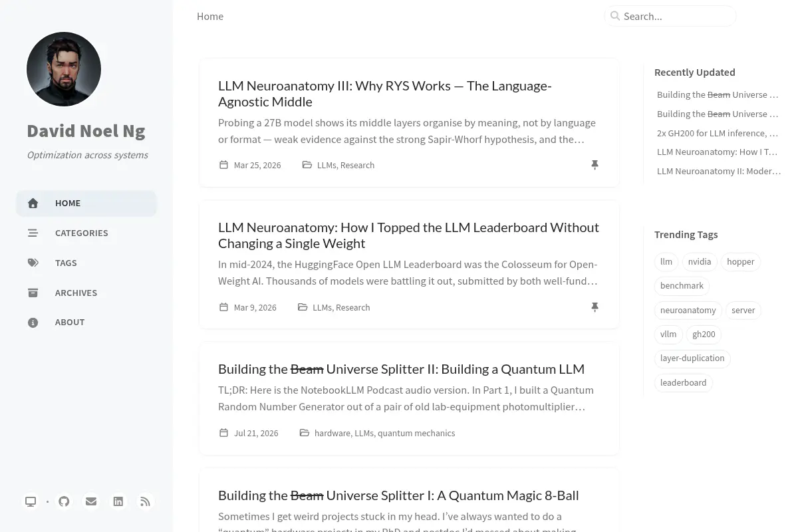This screenshot has width=798, height=532.
Task: Click the Home house icon in sidebar
Action: pyautogui.click(x=33, y=203)
